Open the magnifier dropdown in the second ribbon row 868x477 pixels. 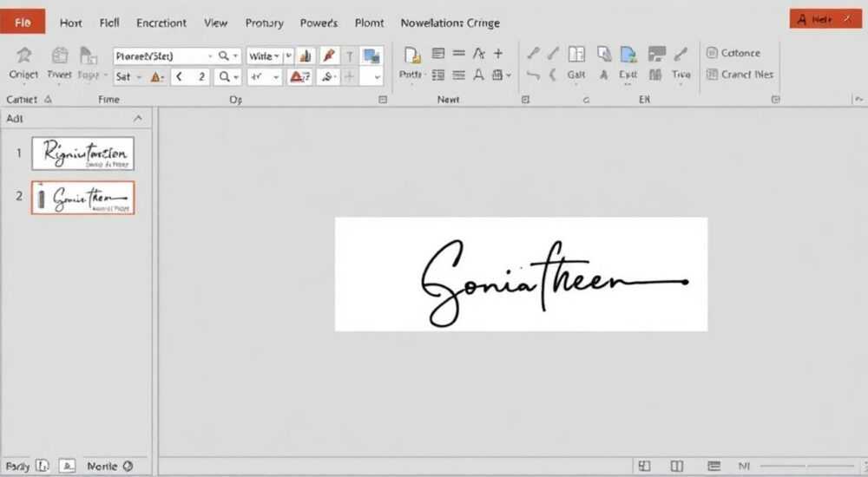point(228,77)
